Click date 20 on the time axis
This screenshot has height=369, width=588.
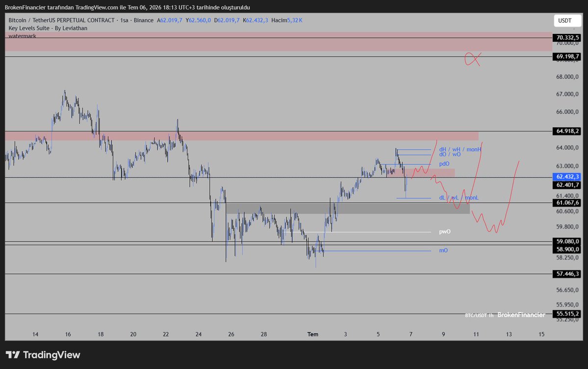(133, 335)
